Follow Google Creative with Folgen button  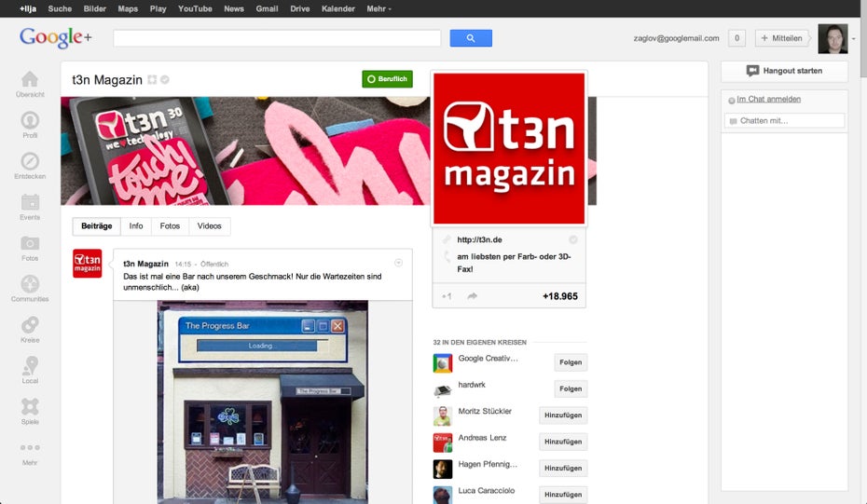tap(571, 362)
